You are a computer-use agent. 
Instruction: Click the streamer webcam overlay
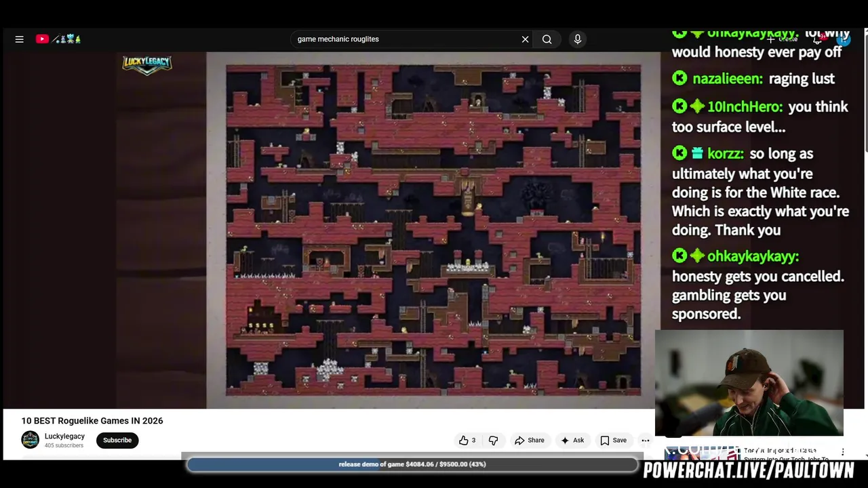[x=749, y=383]
